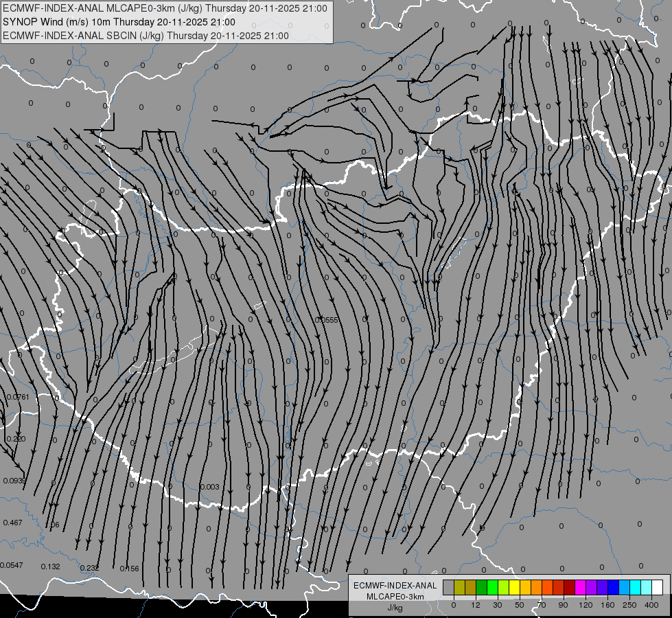Pick the vivid orange-red swatch right of the 70 tick
Viewport: 672px width, 618px height.
(548, 587)
